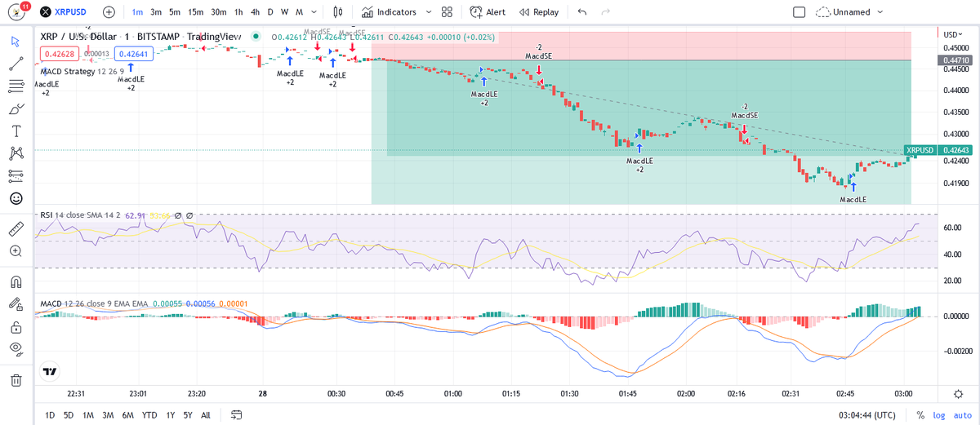Image resolution: width=980 pixels, height=425 pixels.
Task: Select the RSI 14 close SMA legend
Action: pyautogui.click(x=80, y=215)
